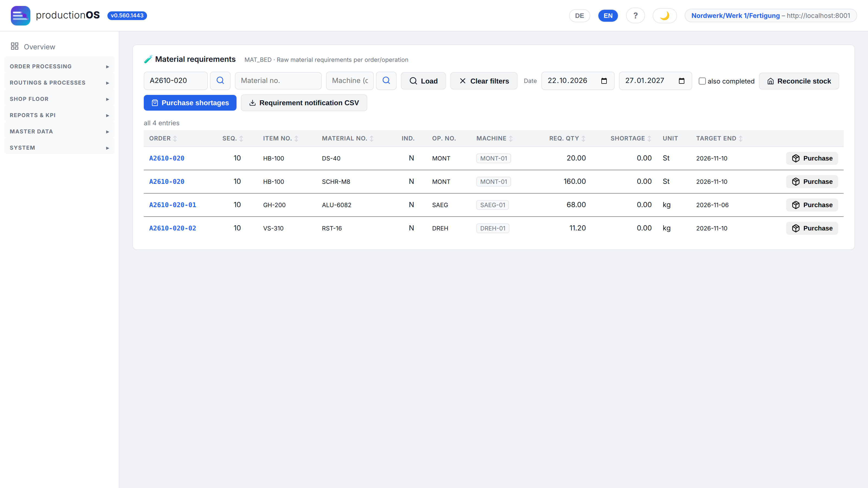Click the Load button
The height and width of the screenshot is (488, 868).
tap(423, 81)
